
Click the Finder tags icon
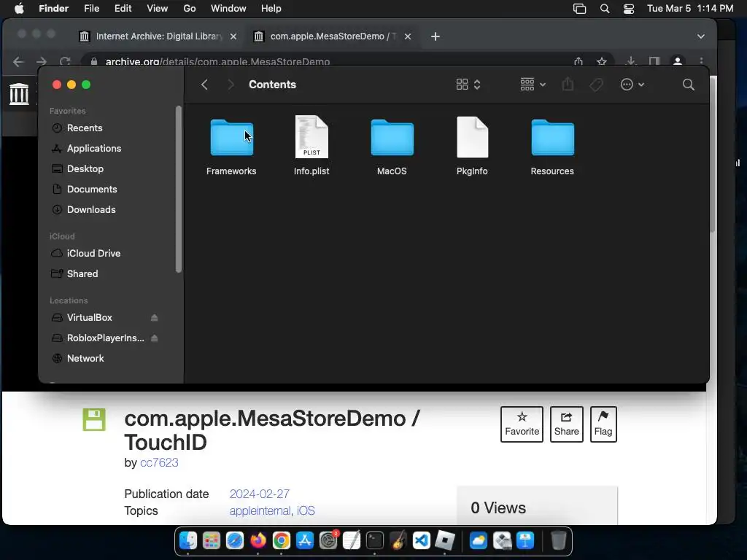click(596, 85)
